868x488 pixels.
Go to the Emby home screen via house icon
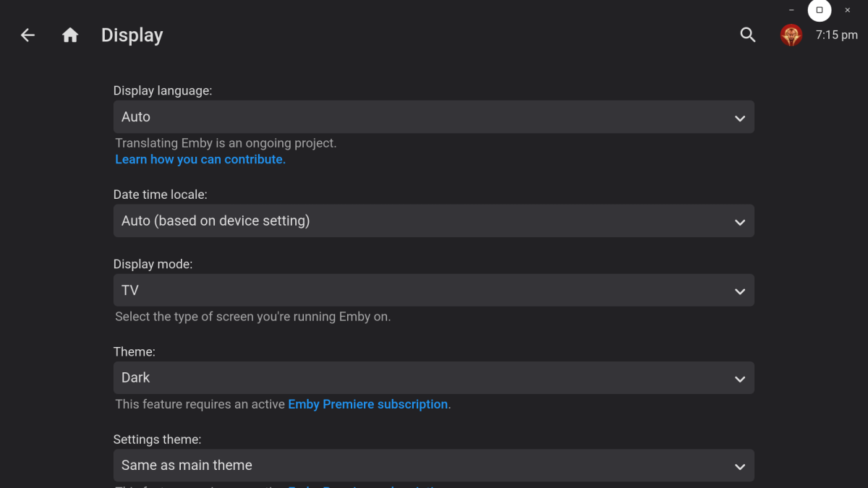pos(70,35)
